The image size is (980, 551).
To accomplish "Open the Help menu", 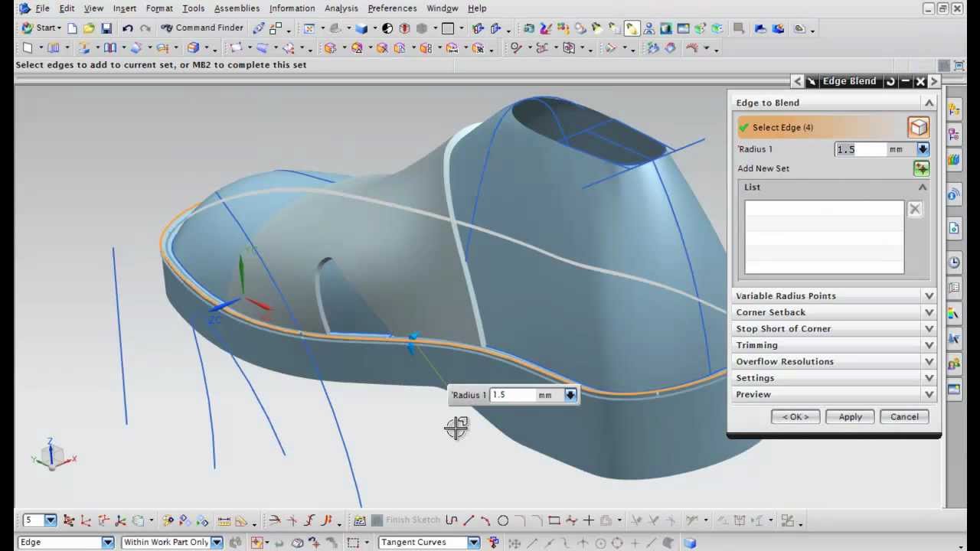I will tap(477, 8).
